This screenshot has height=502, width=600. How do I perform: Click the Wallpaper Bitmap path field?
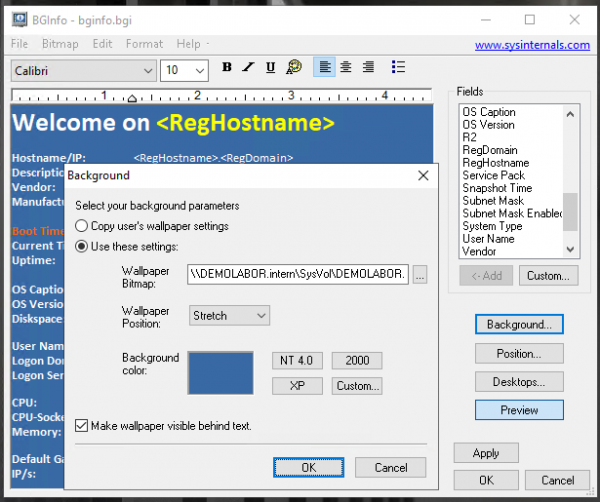297,274
